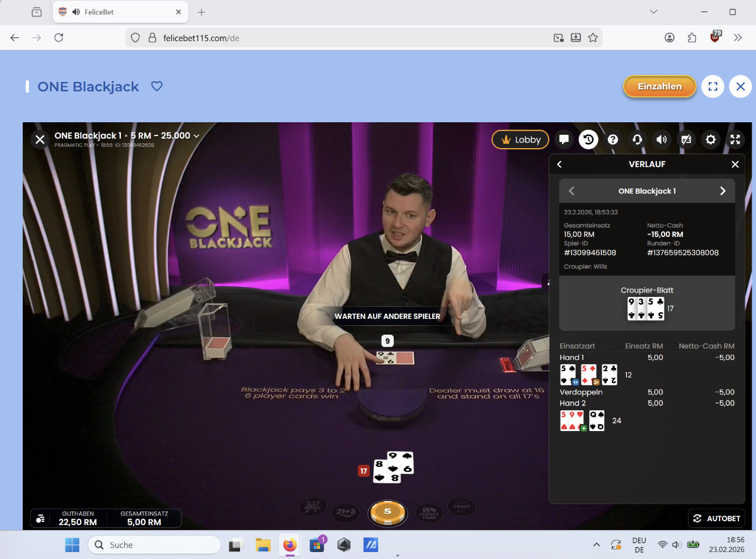This screenshot has height=559, width=756.
Task: Open the live chat bubble icon
Action: pos(564,140)
